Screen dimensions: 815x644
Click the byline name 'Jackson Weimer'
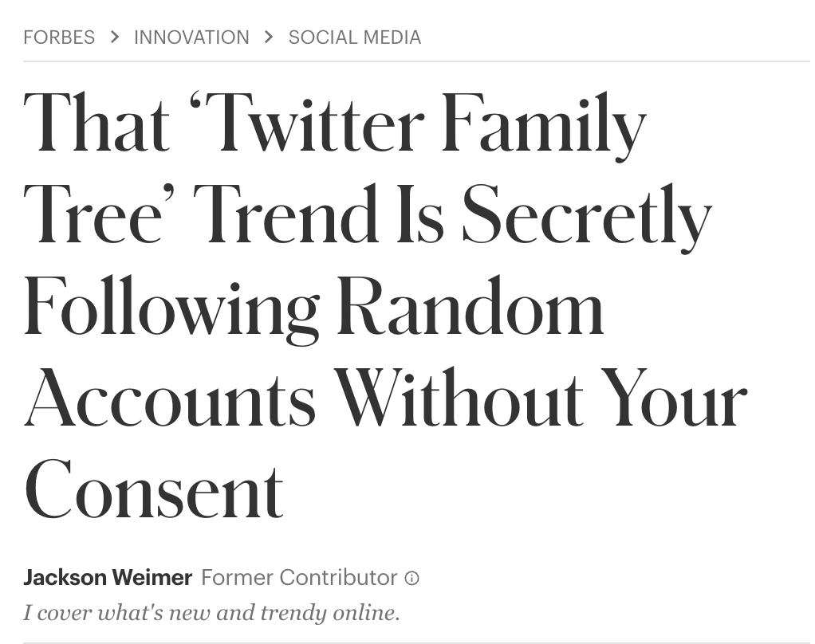coord(108,577)
